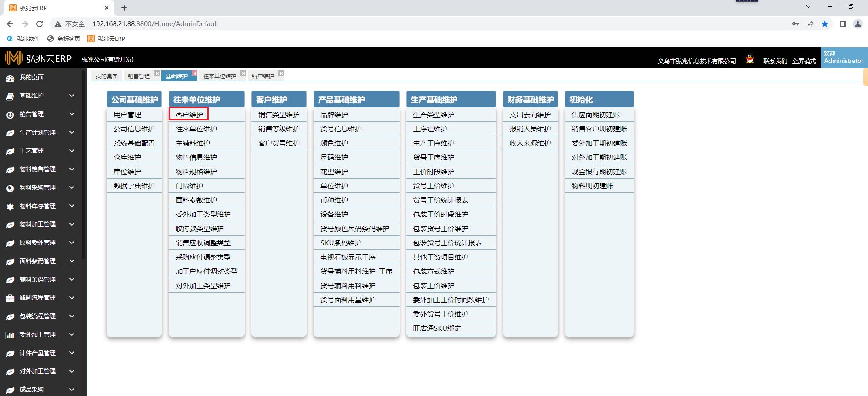Open 用户管理 link
Viewport: 868px width, 396px height.
click(x=127, y=114)
